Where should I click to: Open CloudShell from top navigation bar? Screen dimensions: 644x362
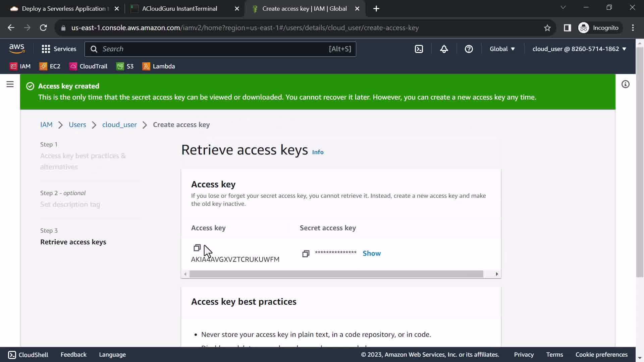pyautogui.click(x=419, y=49)
